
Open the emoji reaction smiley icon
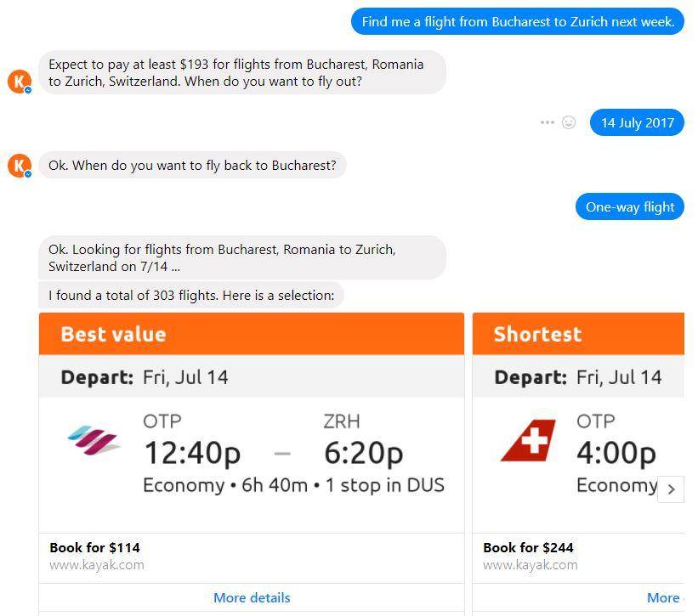(569, 122)
